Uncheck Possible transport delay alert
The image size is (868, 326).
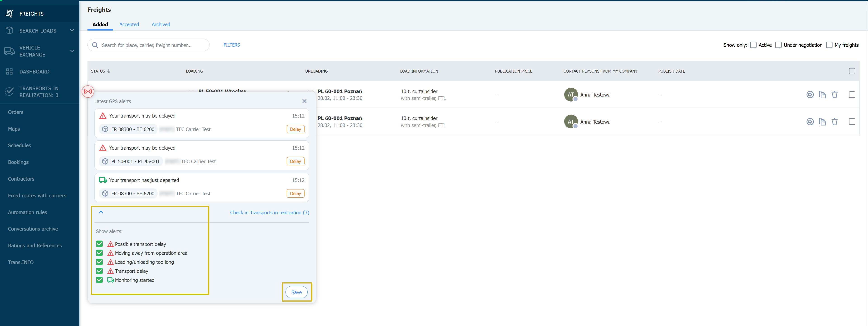99,244
